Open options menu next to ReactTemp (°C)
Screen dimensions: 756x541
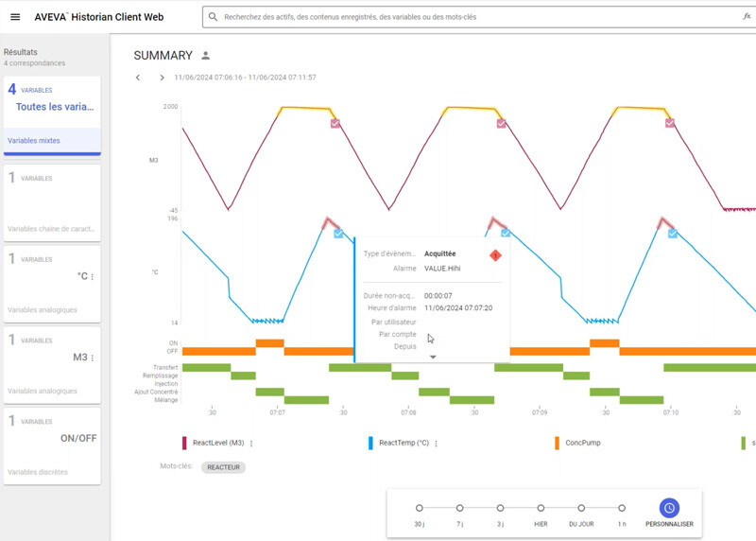click(438, 443)
